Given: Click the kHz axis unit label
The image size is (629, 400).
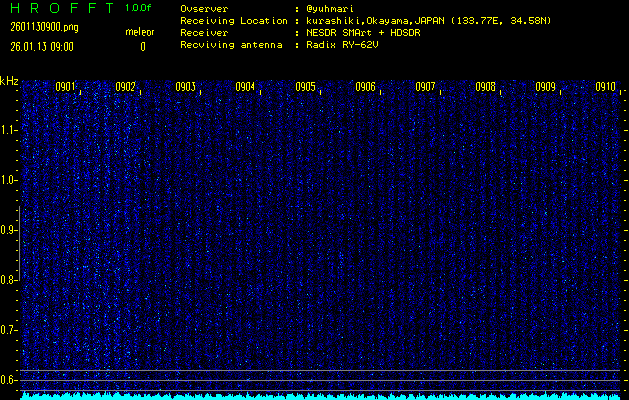Looking at the screenshot, I should (x=9, y=81).
